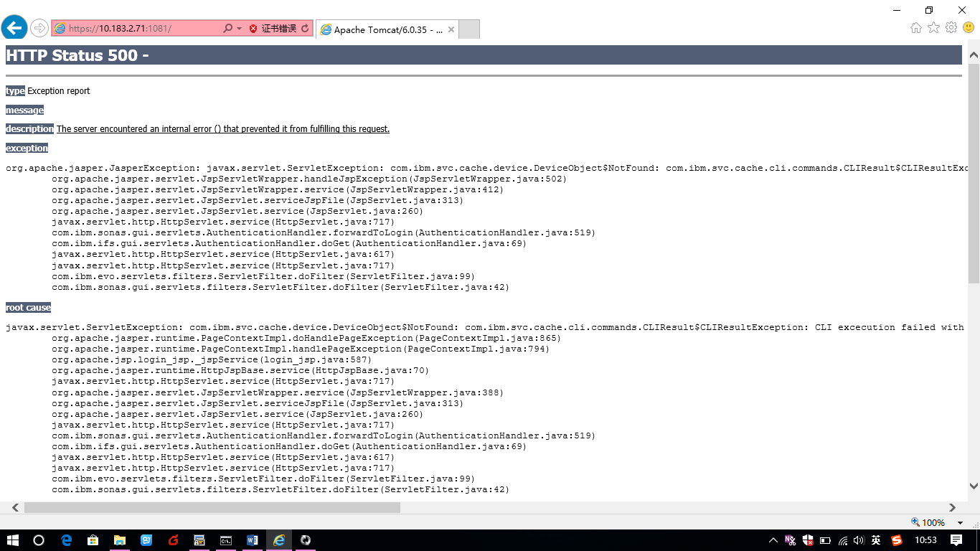980x551 pixels.
Task: Click the browser Forward arrow button
Action: 39,28
